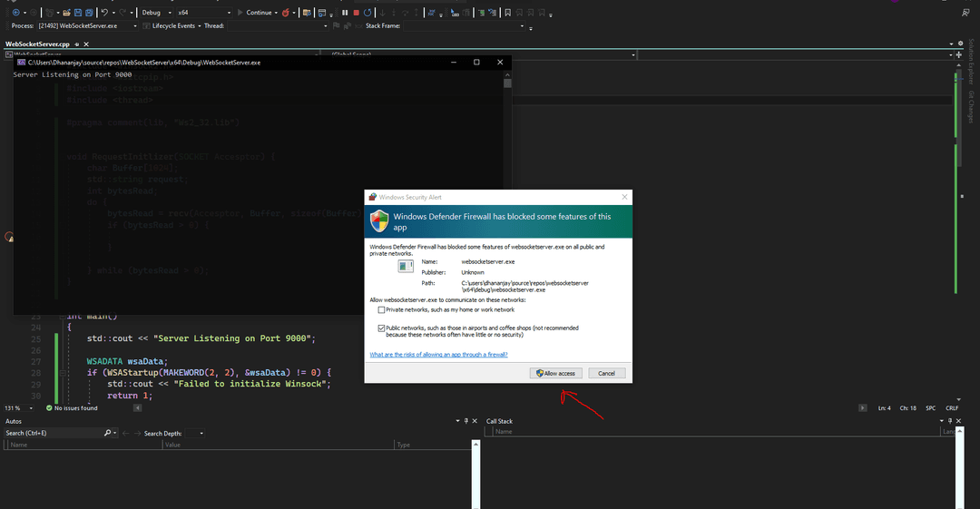Open the zoom level 131 % dropdown
980x509 pixels.
click(x=19, y=408)
